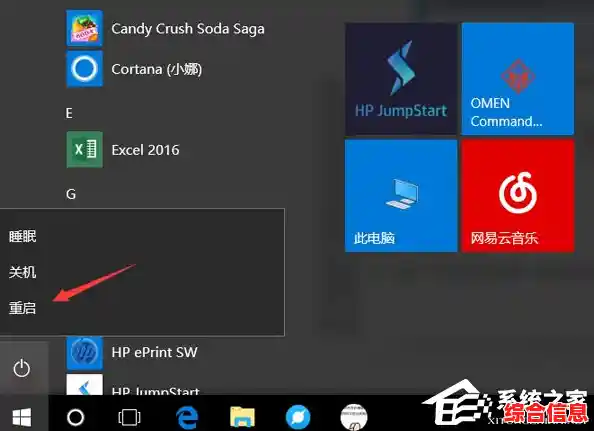Open the HP JumpStart tile
Viewport: 594px width, 431px height.
point(401,78)
